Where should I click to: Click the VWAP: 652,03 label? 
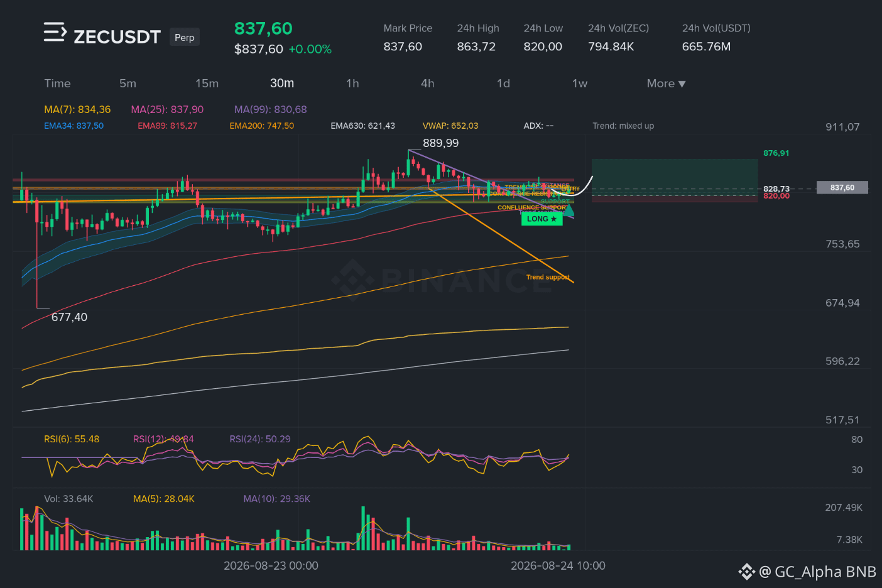tap(450, 126)
